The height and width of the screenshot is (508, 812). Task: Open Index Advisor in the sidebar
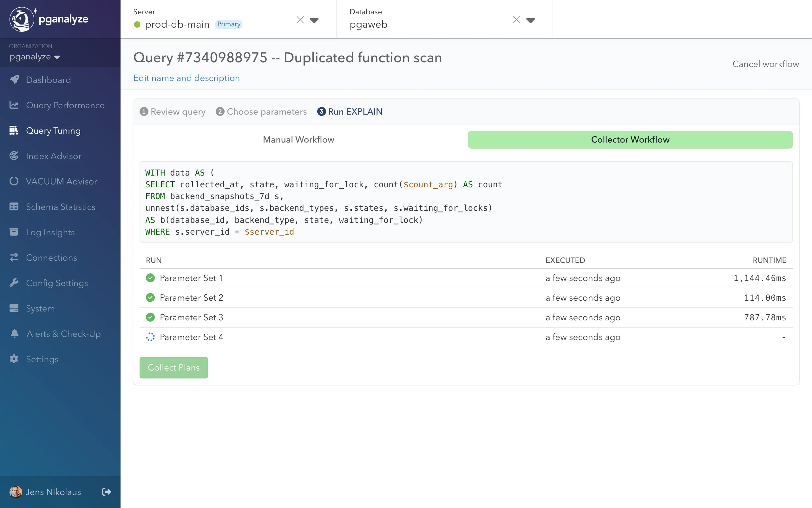[60, 156]
